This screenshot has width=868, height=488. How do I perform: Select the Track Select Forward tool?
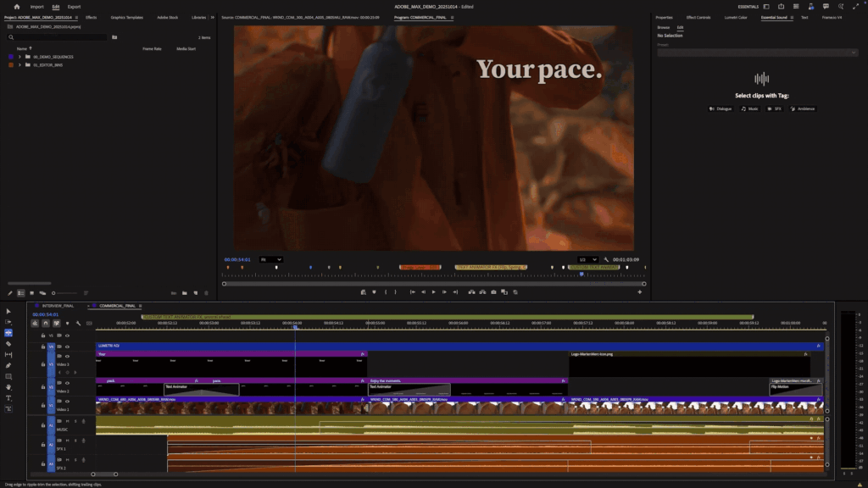coord(8,322)
